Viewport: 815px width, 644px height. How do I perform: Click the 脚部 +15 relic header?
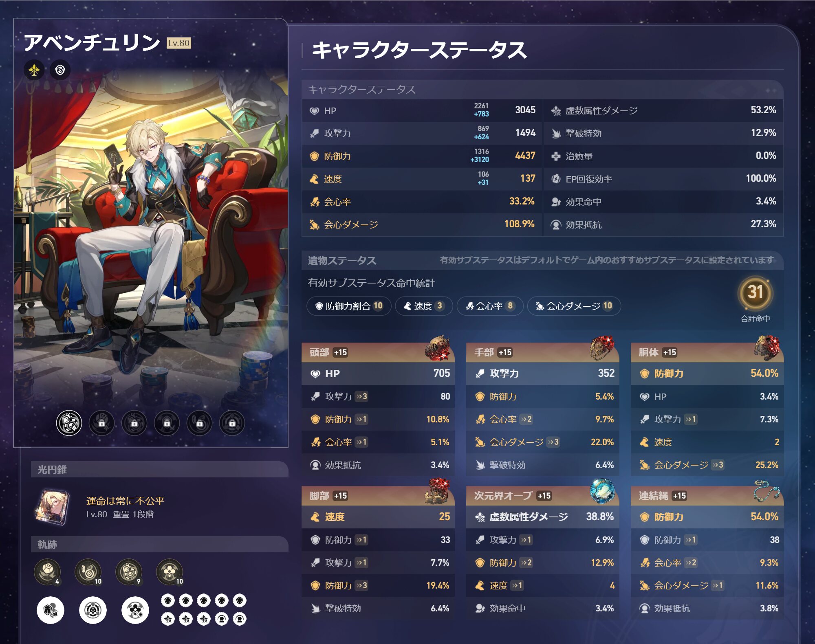pyautogui.click(x=378, y=496)
